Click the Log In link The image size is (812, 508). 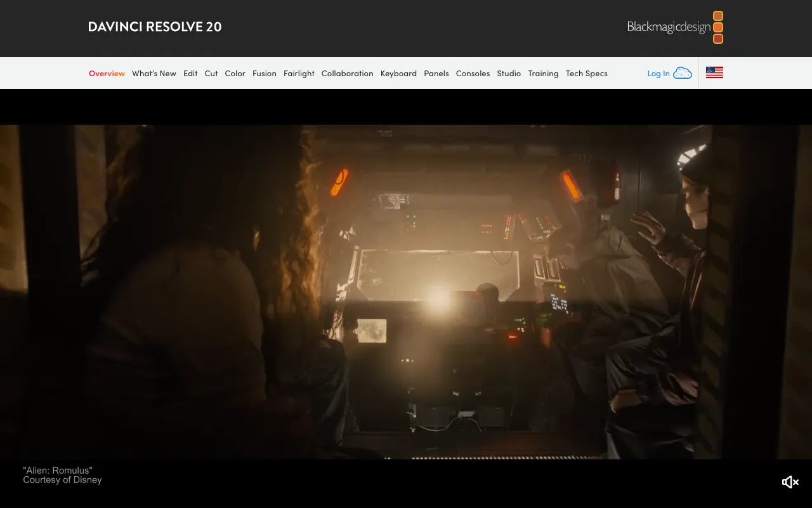tap(658, 73)
